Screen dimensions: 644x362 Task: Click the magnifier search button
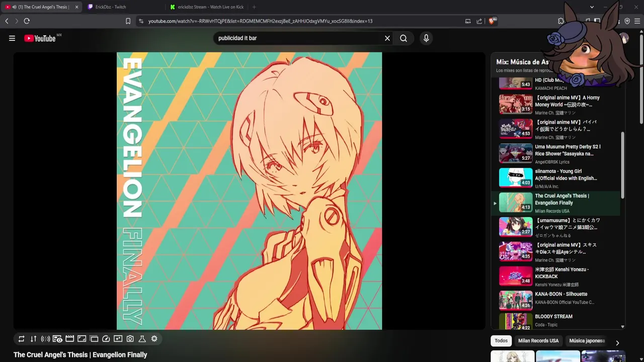(404, 38)
